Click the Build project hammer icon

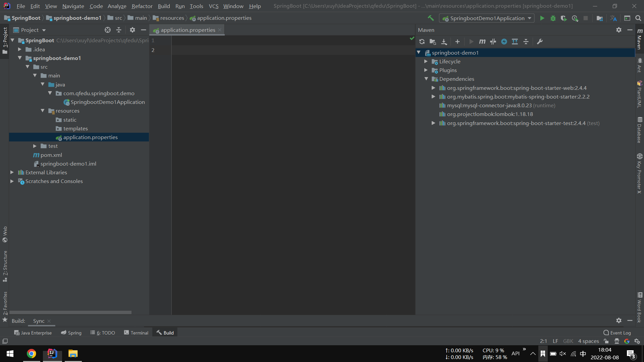click(x=431, y=18)
